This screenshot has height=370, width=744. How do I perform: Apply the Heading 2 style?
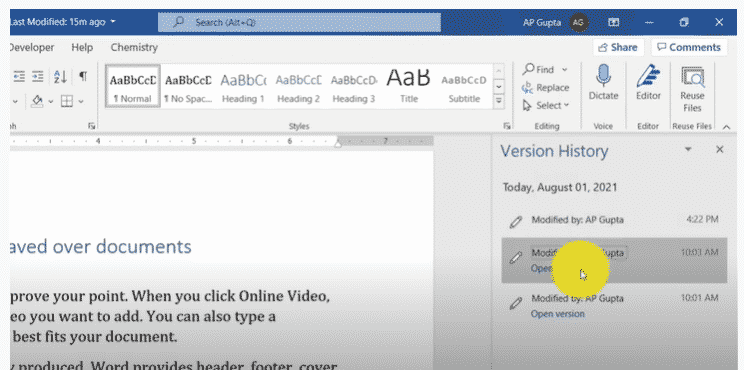(298, 86)
